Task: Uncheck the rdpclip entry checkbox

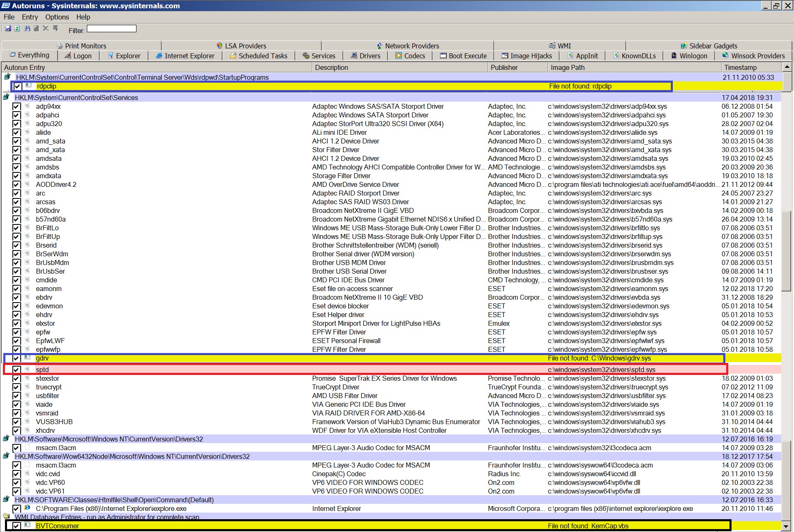Action: pyautogui.click(x=17, y=86)
